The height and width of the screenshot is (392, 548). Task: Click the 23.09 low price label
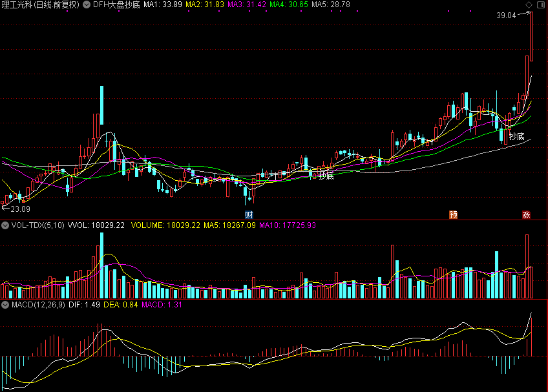(x=20, y=209)
